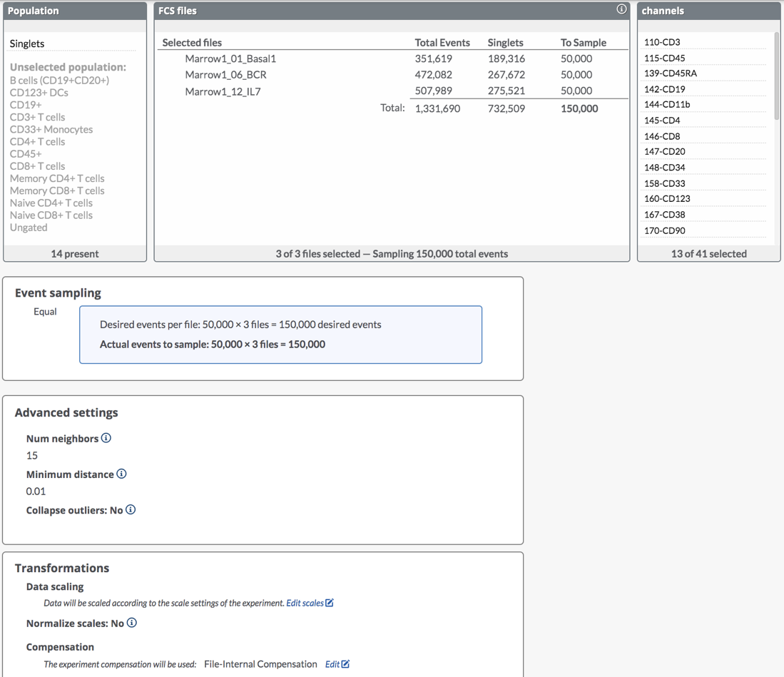Viewport: 784px width, 677px height.
Task: Click the 115-CD45 channel
Action: click(664, 58)
